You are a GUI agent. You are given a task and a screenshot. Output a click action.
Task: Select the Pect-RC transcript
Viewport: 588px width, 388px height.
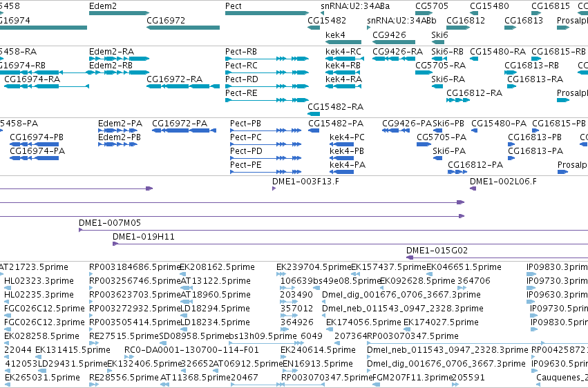(x=267, y=72)
